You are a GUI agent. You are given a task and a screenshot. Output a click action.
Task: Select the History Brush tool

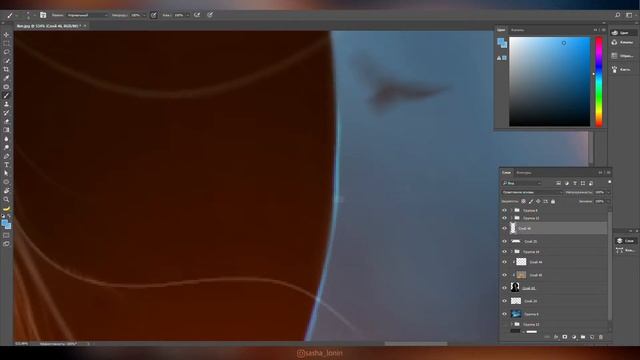6,113
